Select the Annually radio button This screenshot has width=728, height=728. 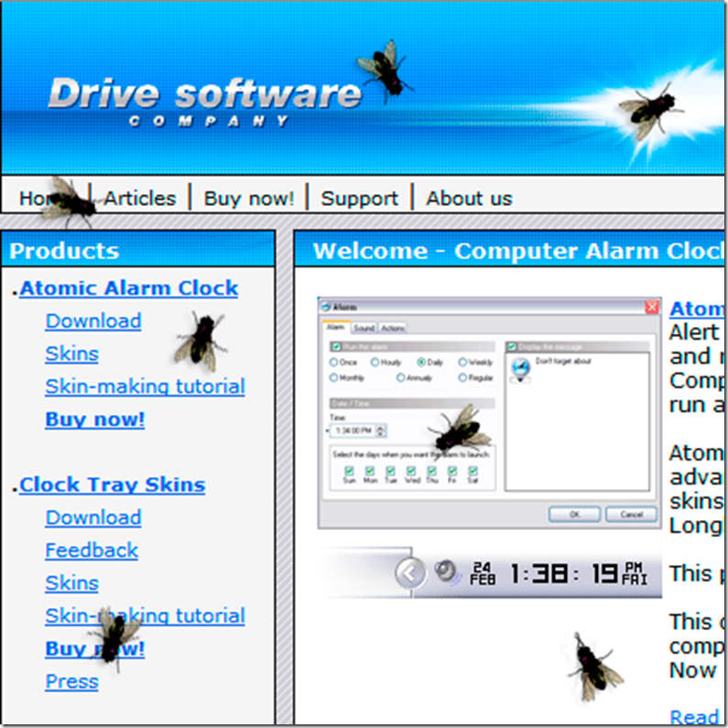(x=400, y=378)
